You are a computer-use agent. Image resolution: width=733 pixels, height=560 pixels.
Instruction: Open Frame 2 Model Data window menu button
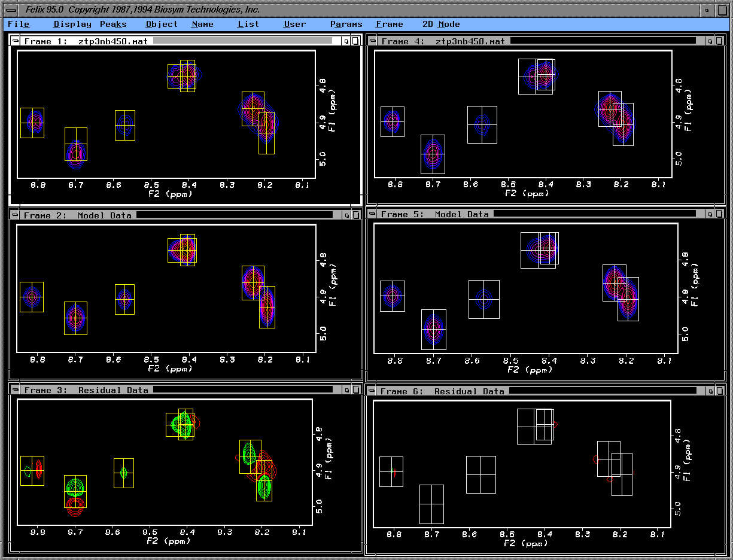[x=14, y=215]
